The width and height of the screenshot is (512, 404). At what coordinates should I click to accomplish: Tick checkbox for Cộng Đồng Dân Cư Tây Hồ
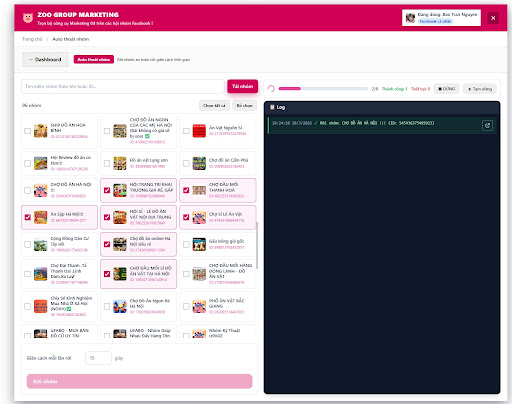[28, 244]
